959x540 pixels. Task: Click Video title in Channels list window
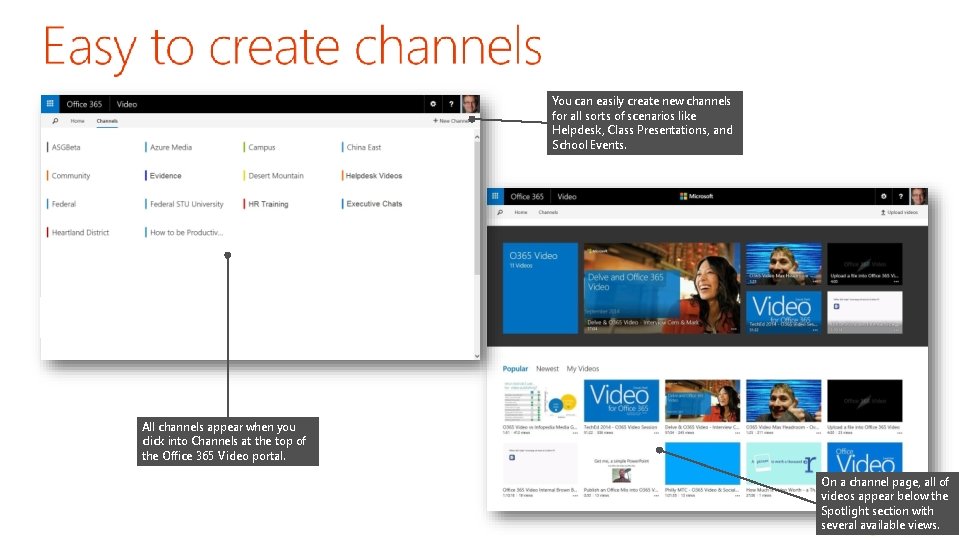coord(127,104)
